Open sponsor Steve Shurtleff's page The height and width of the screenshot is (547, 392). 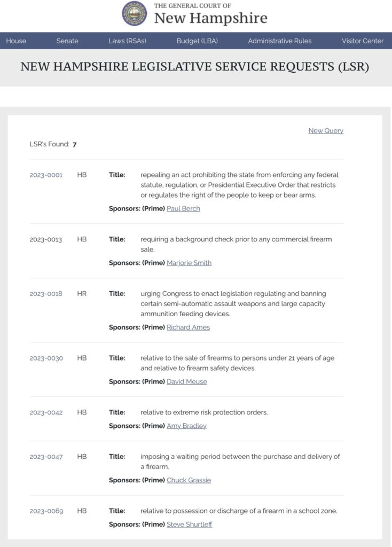189,524
